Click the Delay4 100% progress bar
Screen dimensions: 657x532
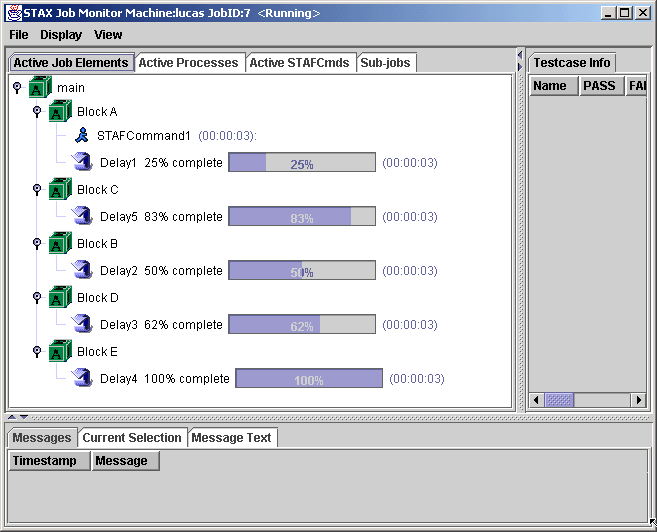pyautogui.click(x=309, y=378)
